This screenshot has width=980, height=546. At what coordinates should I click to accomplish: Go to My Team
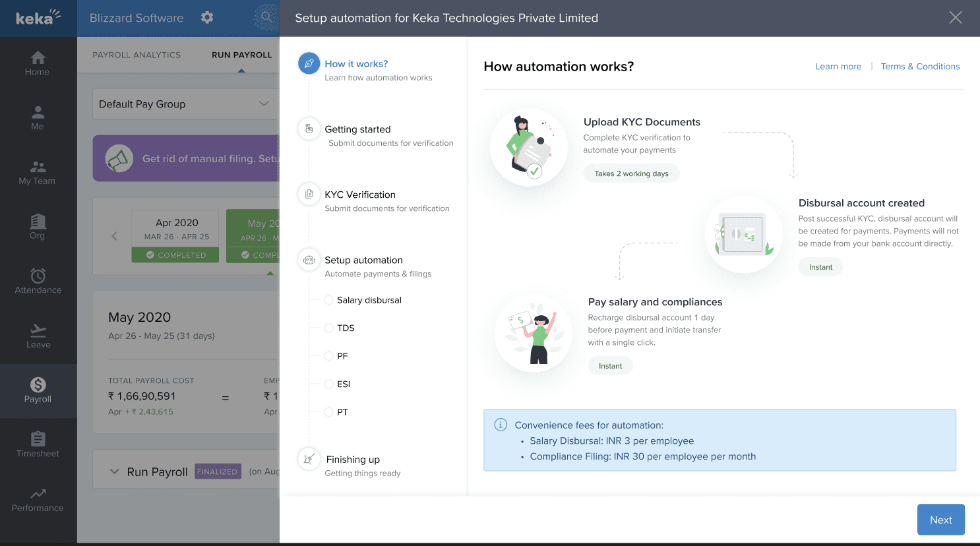tap(38, 173)
